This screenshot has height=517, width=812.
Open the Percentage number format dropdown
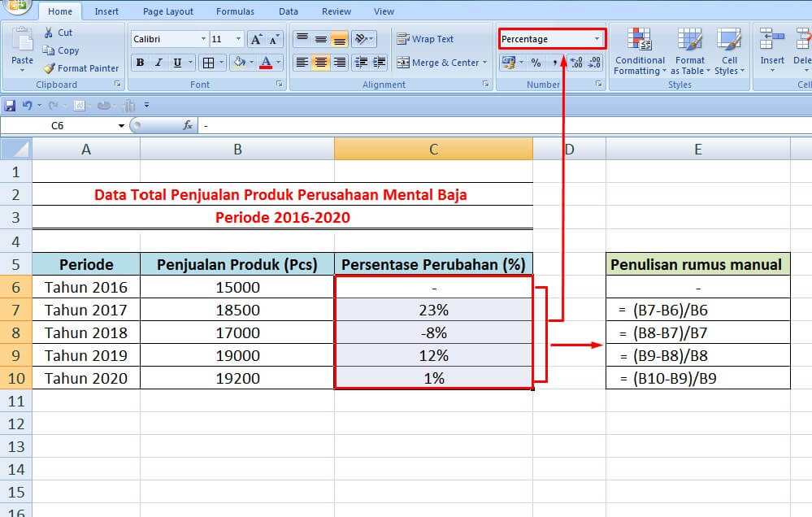pyautogui.click(x=598, y=38)
